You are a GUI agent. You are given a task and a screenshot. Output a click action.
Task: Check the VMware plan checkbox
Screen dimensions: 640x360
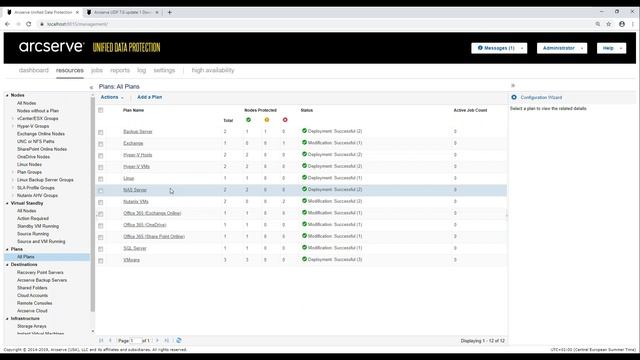101,261
